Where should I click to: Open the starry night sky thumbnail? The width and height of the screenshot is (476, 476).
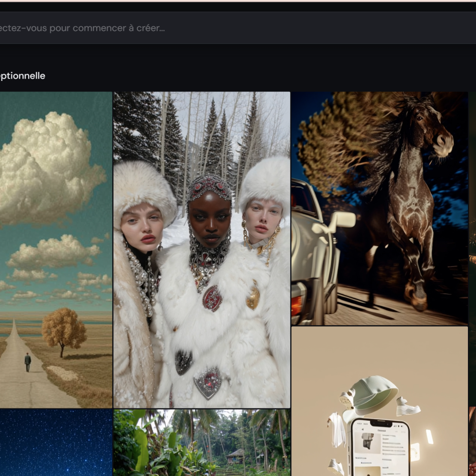[x=56, y=443]
